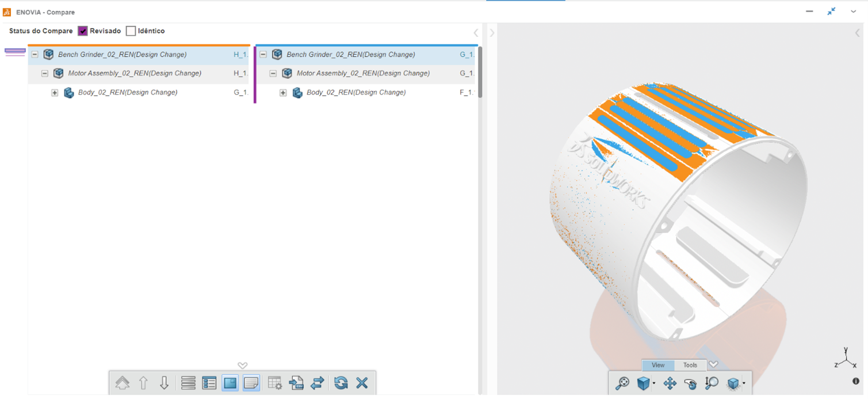Collapse right Motor Assembly_02_REN node
This screenshot has height=399, width=868.
[273, 74]
